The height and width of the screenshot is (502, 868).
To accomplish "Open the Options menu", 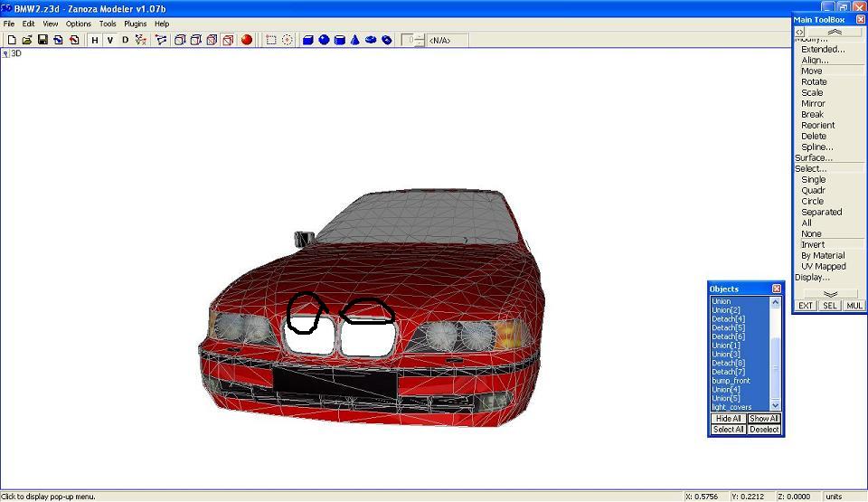I will click(79, 24).
